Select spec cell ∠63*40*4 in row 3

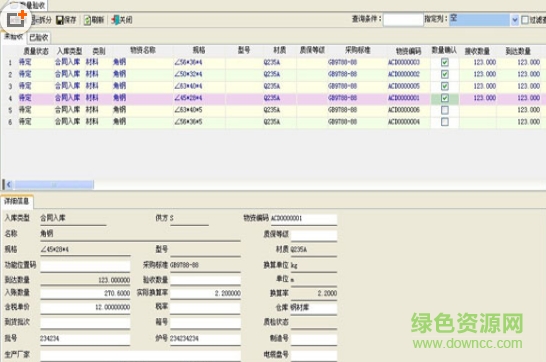click(199, 86)
